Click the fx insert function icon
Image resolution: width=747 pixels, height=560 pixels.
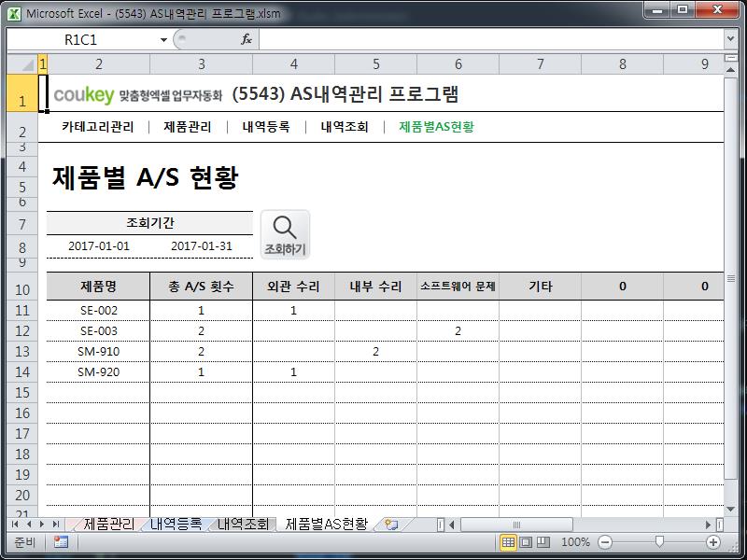pos(246,39)
